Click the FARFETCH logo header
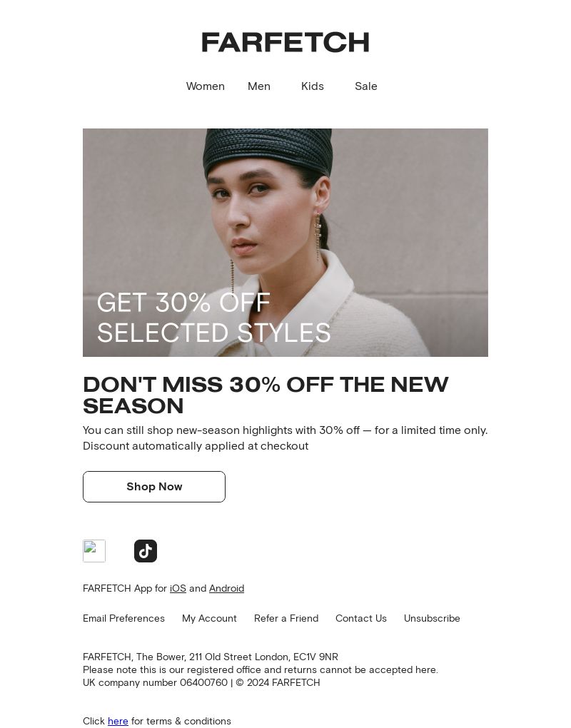 pos(285,42)
